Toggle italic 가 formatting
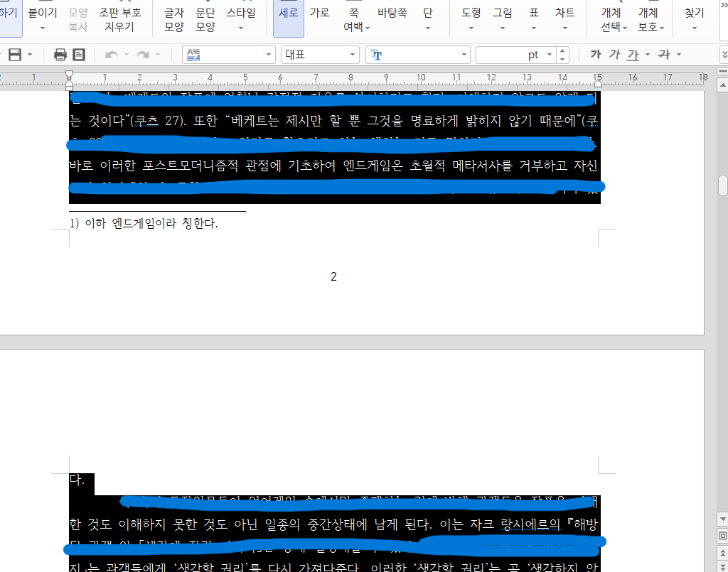 tap(614, 55)
